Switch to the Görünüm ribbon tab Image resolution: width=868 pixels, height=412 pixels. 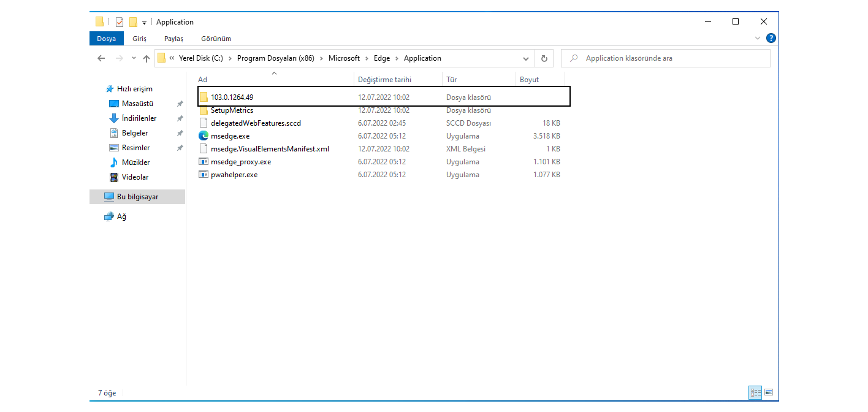pyautogui.click(x=216, y=39)
